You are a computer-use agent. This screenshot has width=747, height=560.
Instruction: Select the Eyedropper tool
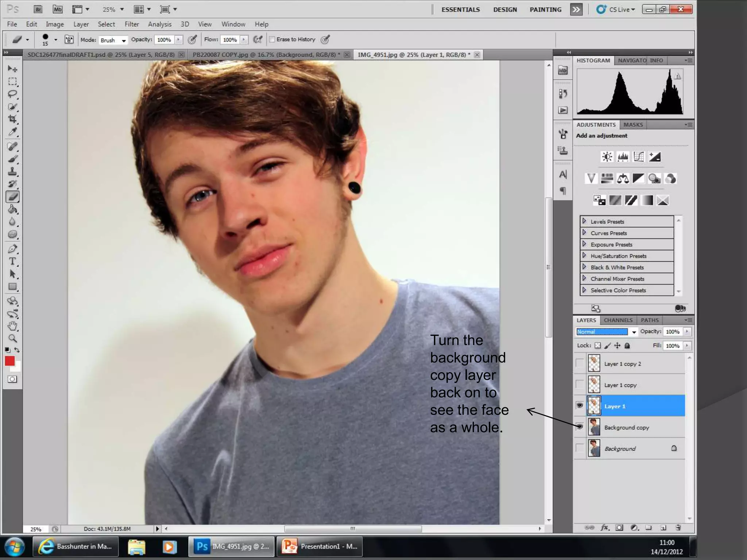coord(12,132)
